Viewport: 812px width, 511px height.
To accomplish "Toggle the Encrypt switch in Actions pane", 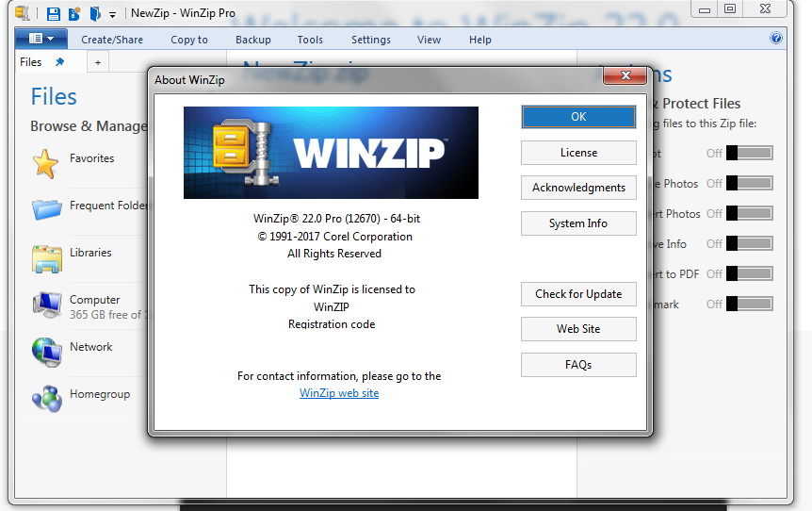I will [x=749, y=153].
